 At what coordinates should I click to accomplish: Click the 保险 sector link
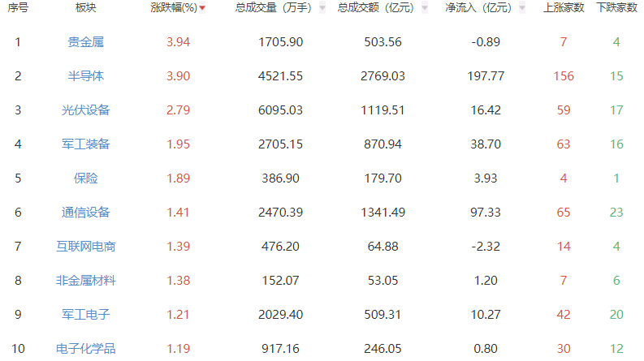pos(85,178)
